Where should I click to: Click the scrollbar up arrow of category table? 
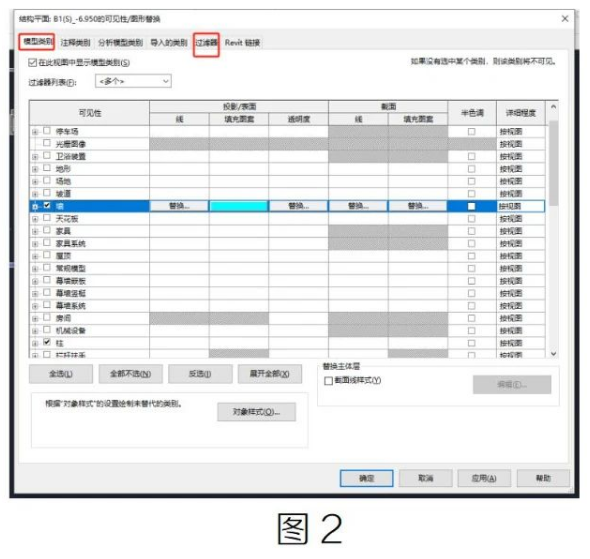click(x=553, y=107)
